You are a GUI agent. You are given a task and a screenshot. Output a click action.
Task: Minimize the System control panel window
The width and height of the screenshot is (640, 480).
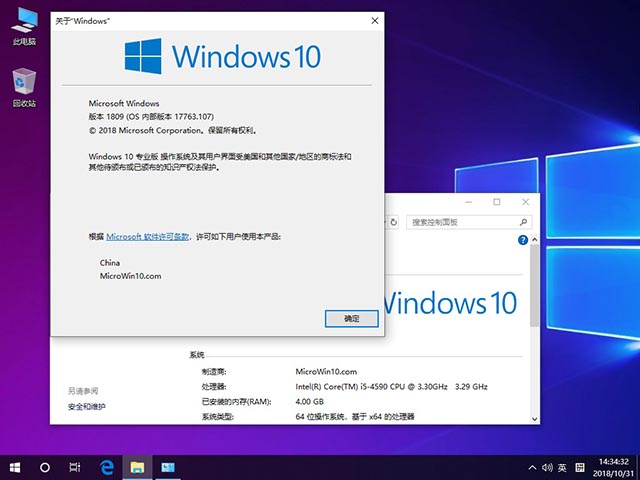point(469,202)
